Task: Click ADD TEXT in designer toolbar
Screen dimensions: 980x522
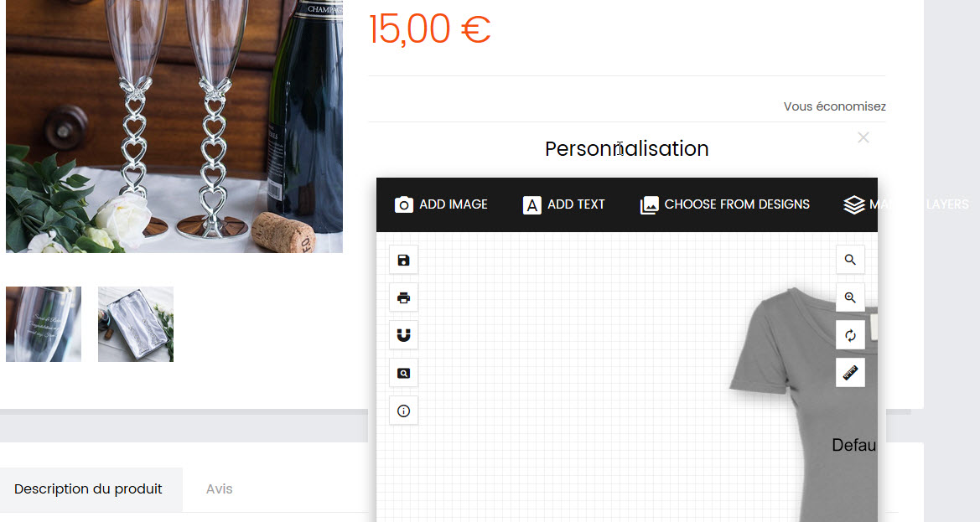Action: tap(563, 204)
